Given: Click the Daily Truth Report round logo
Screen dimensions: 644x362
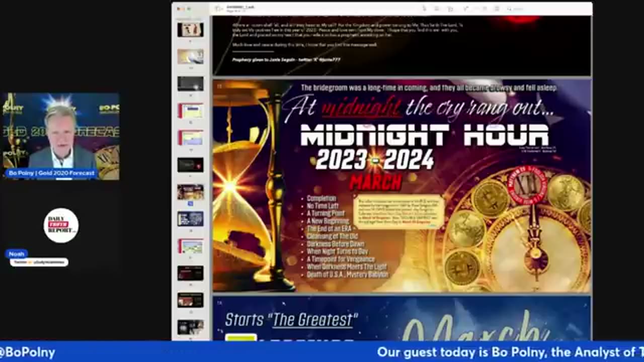Looking at the screenshot, I should [61, 226].
